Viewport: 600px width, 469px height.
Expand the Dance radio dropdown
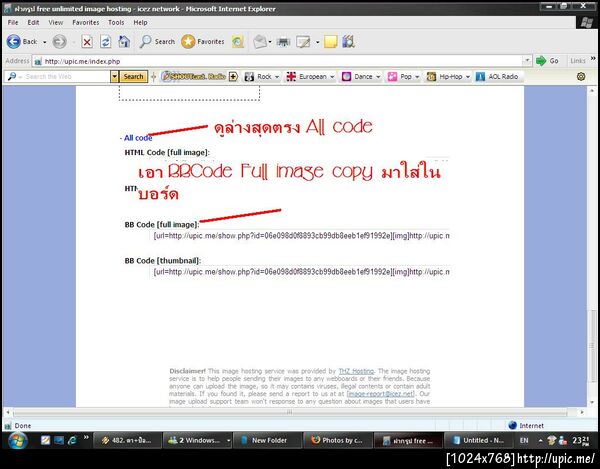(x=378, y=77)
